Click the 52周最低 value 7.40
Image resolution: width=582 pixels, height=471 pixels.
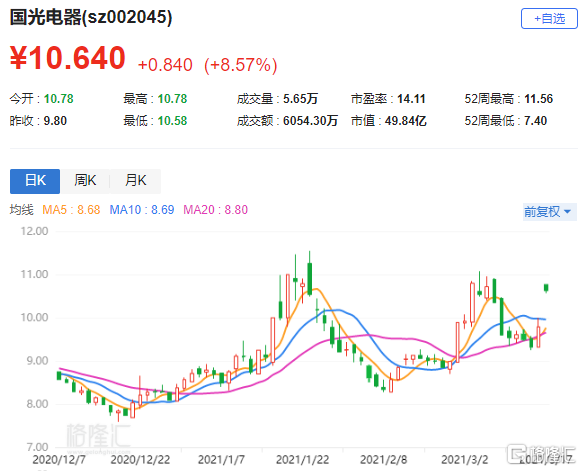tap(536, 121)
